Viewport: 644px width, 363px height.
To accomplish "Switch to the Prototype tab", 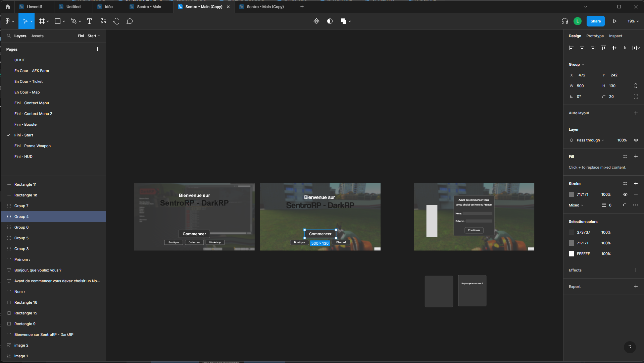I will pyautogui.click(x=595, y=36).
